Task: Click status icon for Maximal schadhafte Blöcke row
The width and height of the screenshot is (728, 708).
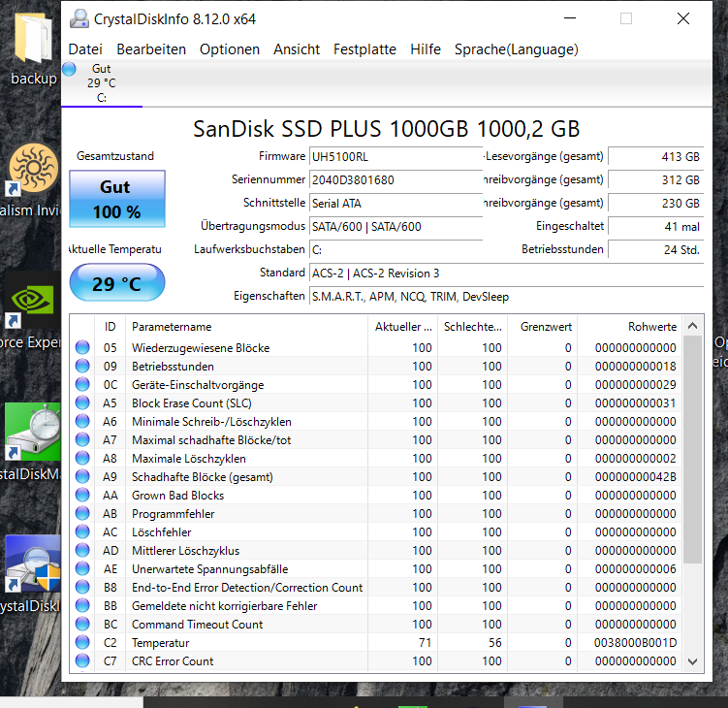Action: pos(82,440)
